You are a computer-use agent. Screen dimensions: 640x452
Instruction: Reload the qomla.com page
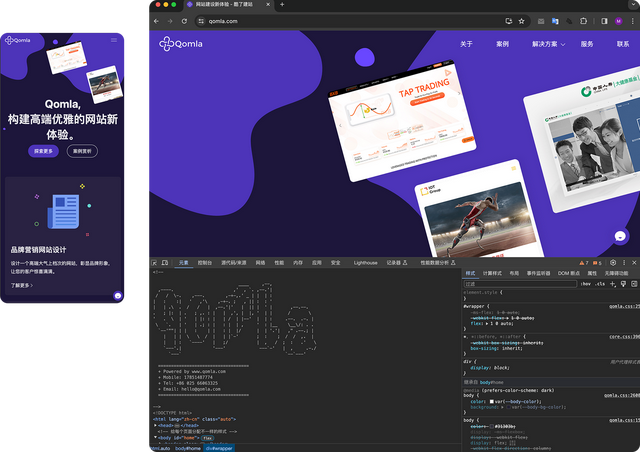[x=184, y=21]
